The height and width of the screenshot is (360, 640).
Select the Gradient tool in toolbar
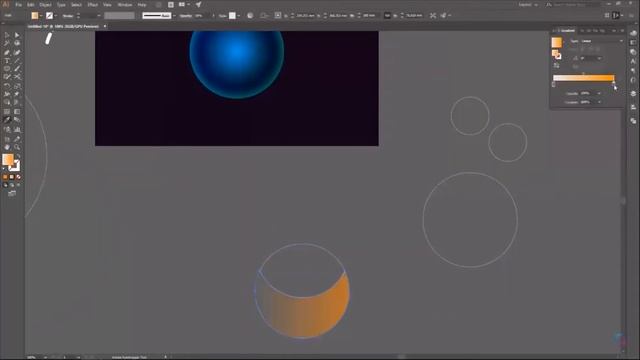(x=17, y=112)
